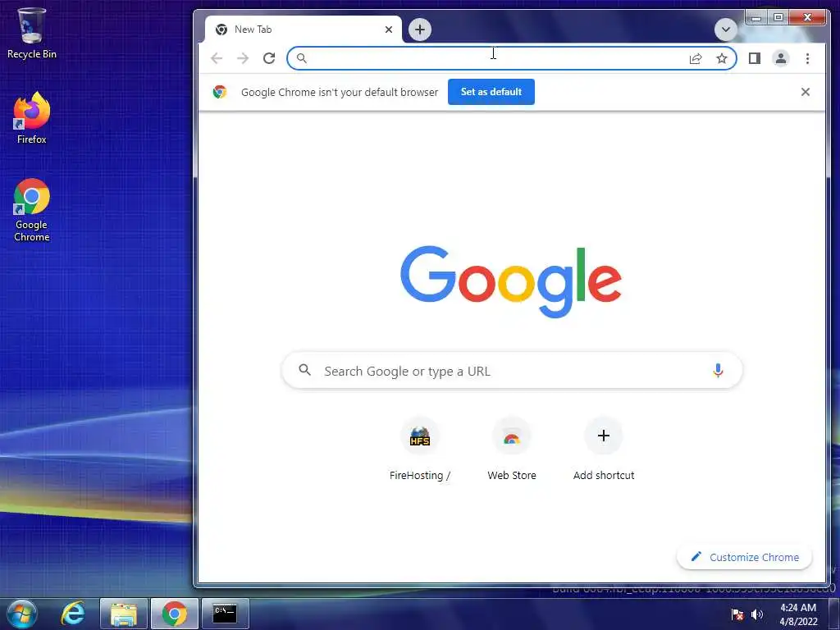Click the back navigation arrow
The height and width of the screenshot is (630, 840).
[x=217, y=58]
